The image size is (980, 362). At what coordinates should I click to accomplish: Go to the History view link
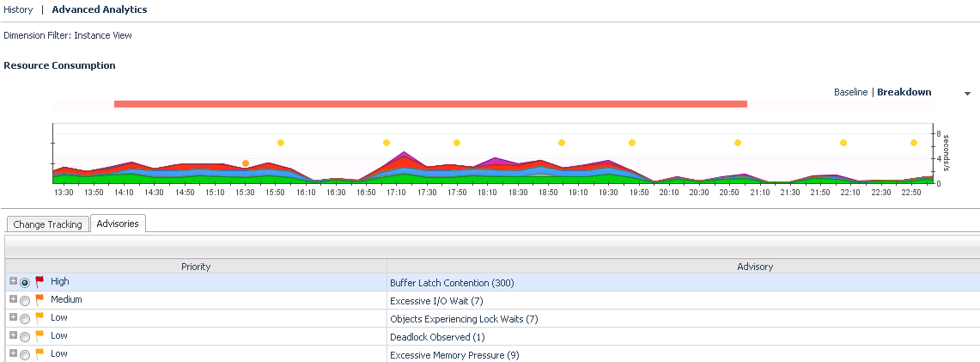(18, 9)
